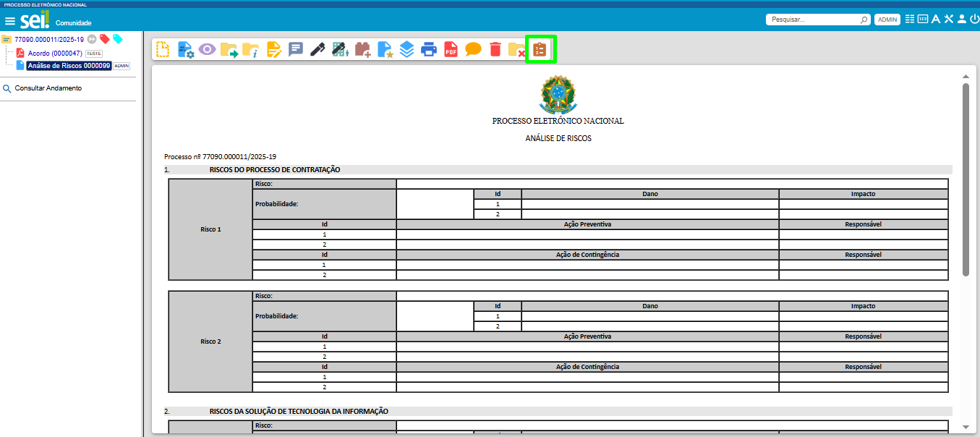The width and height of the screenshot is (980, 437).
Task: Click the scrollbar down arrow
Action: tap(966, 427)
